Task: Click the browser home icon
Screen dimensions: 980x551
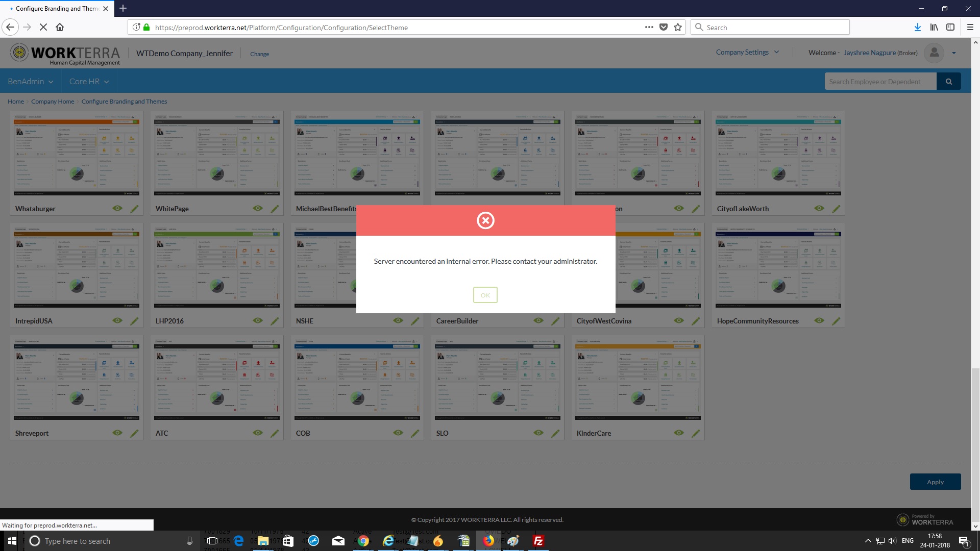Action: [60, 28]
